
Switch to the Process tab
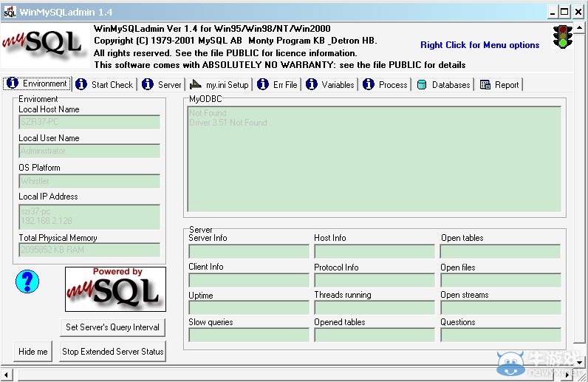[x=386, y=84]
